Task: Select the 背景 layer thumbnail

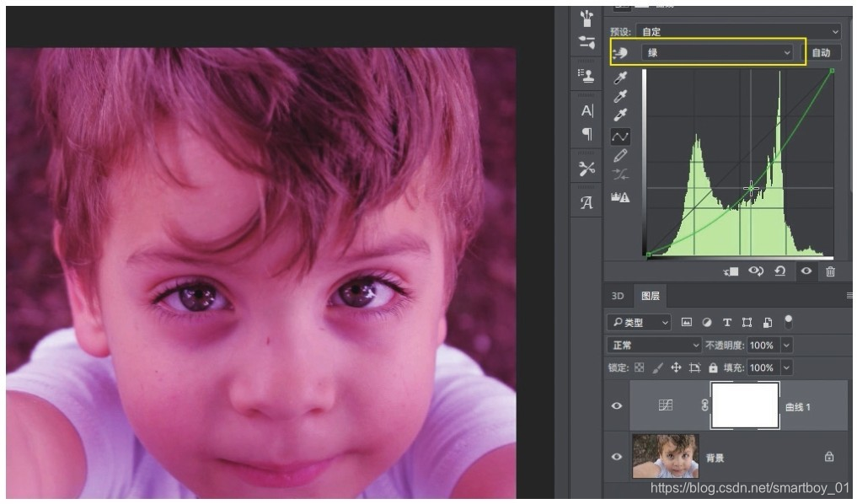Action: click(x=665, y=456)
